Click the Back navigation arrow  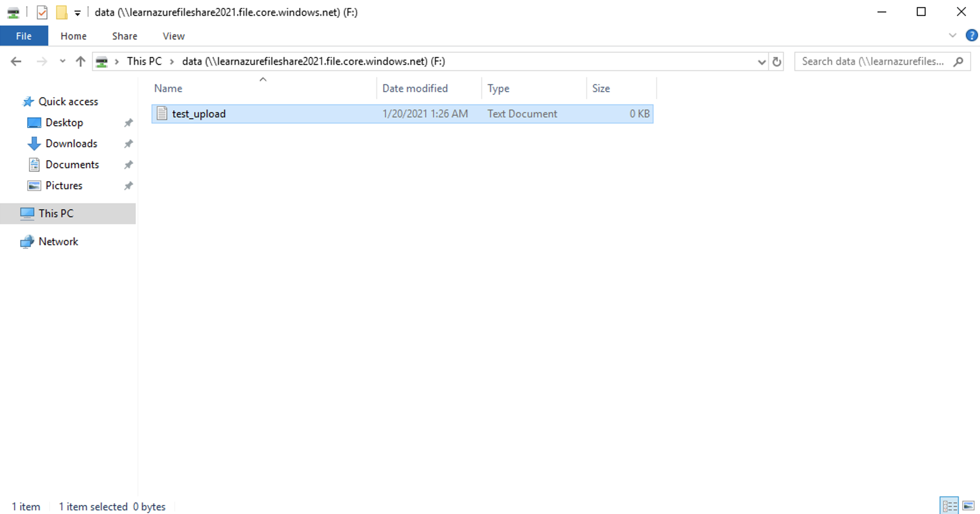point(16,62)
